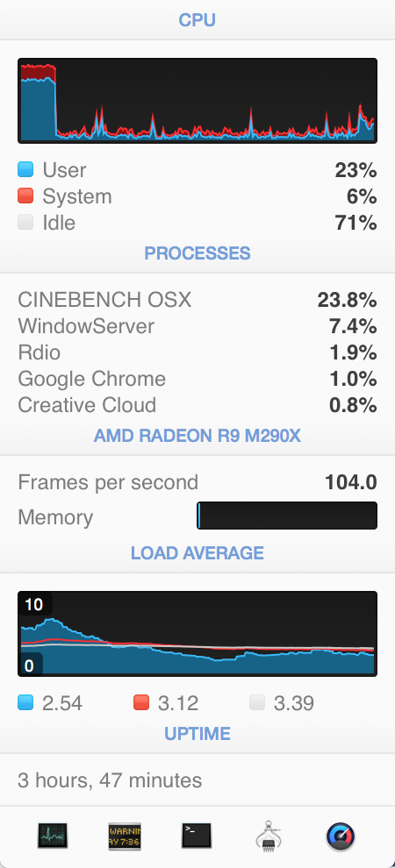Screen dimensions: 395x868
Task: Click the LOAD AVERAGE section header
Action: pos(197,553)
